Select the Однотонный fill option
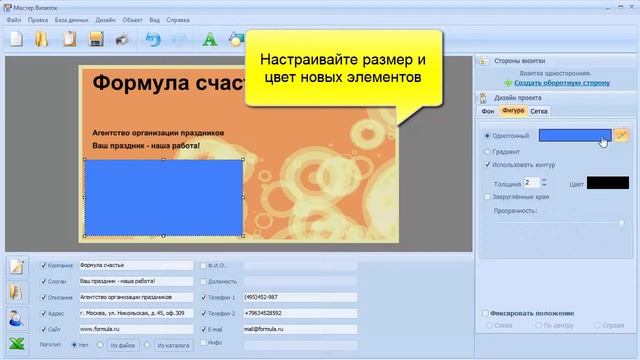Screen dimensions: 640x360 tap(487, 136)
